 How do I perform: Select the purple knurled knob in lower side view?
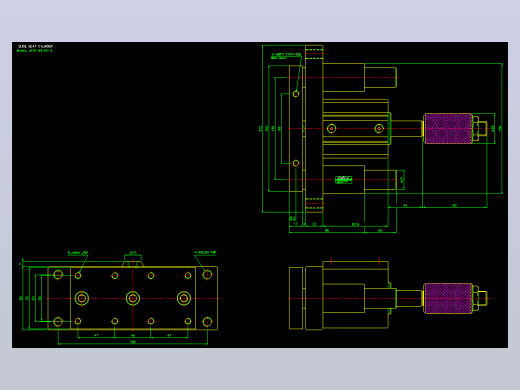(x=448, y=298)
